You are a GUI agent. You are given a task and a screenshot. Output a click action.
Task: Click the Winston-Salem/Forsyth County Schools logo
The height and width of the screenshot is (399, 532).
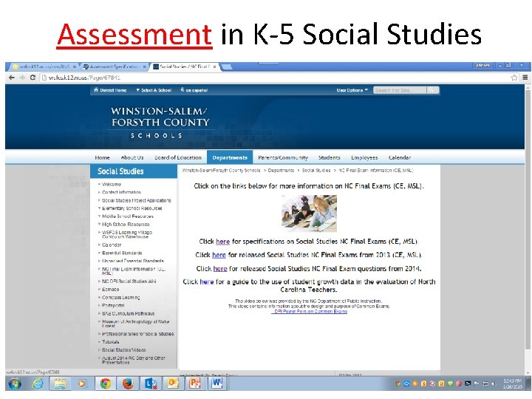pos(160,122)
